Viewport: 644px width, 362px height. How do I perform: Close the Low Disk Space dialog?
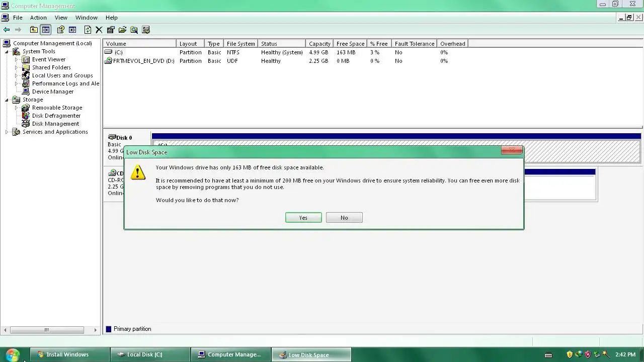[512, 150]
